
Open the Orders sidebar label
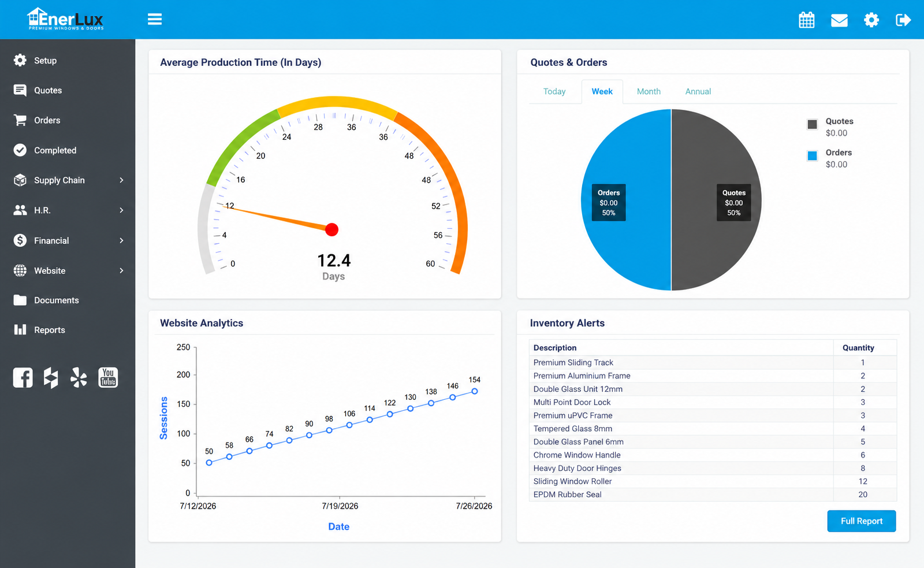[47, 120]
